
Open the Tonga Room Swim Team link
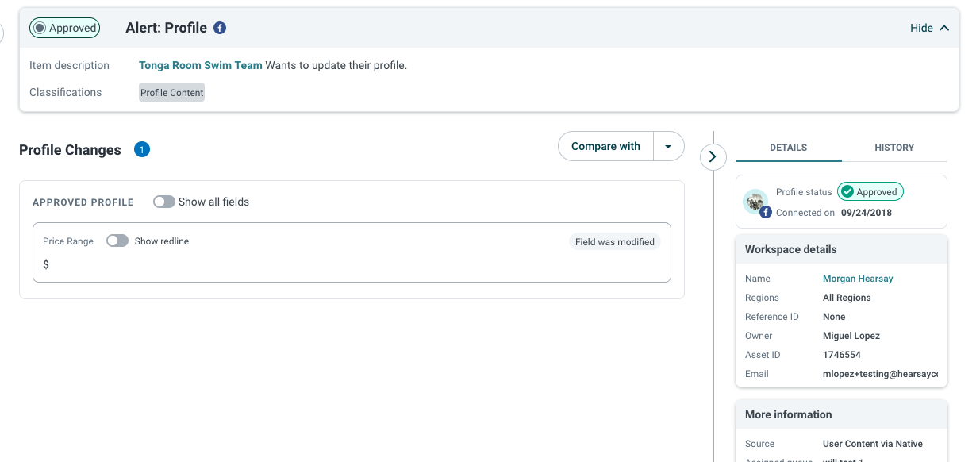pos(200,65)
